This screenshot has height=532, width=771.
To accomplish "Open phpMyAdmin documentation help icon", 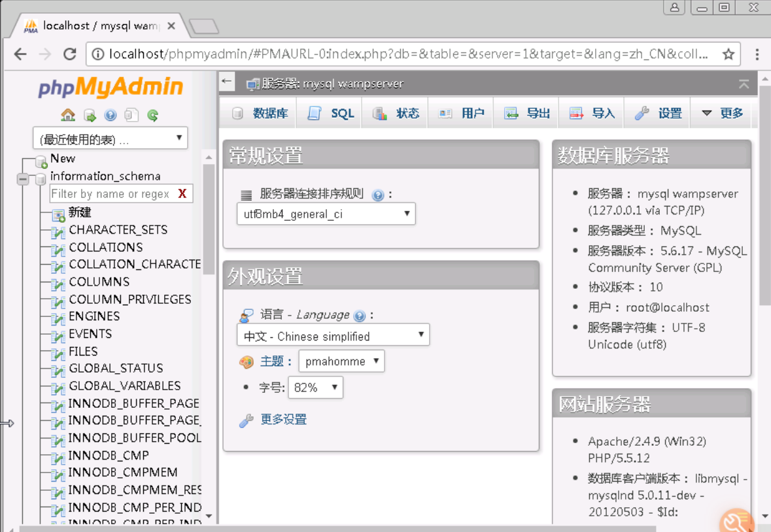I will pos(111,116).
